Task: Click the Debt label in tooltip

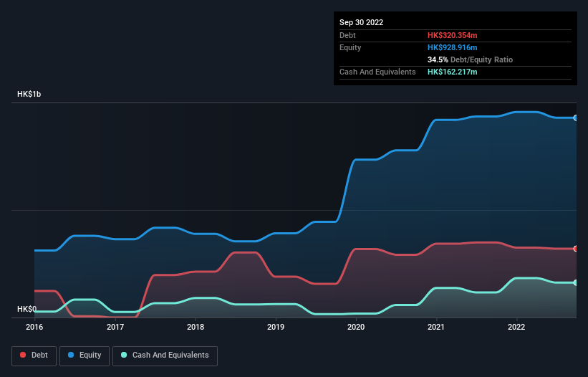Action: [x=347, y=35]
